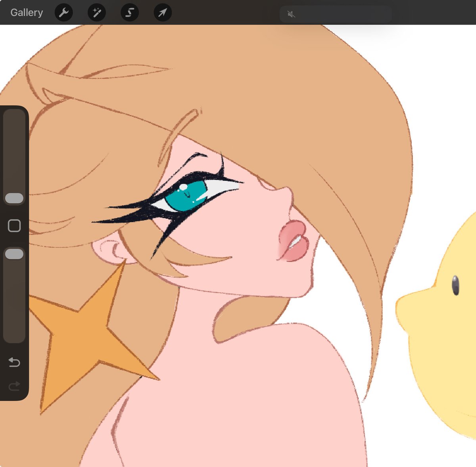Open the Actions wrench menu
Screen dimensions: 476x467
click(x=63, y=13)
